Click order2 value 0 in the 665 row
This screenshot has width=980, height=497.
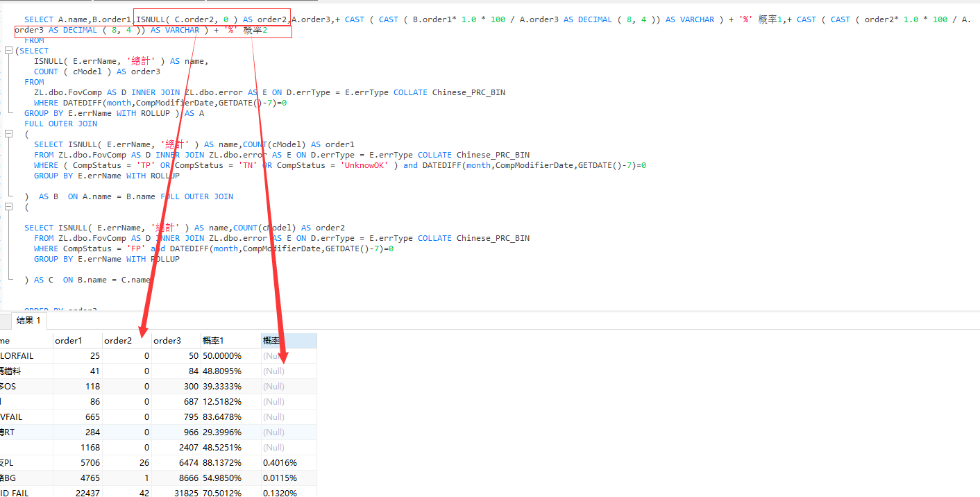pos(127,416)
